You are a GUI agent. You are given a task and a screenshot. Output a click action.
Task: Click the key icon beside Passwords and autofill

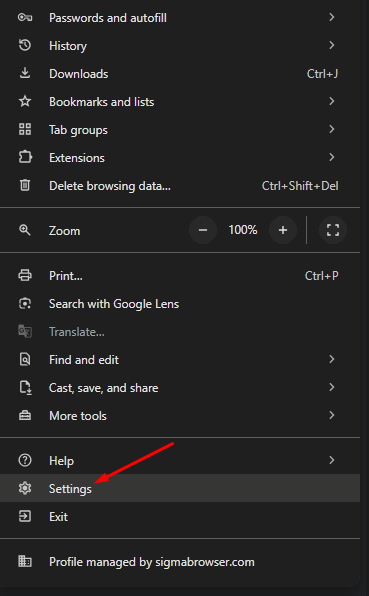pos(25,17)
